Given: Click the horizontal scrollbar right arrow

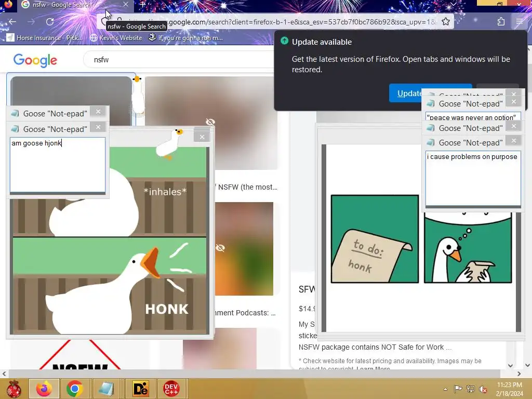Looking at the screenshot, I should (519, 374).
